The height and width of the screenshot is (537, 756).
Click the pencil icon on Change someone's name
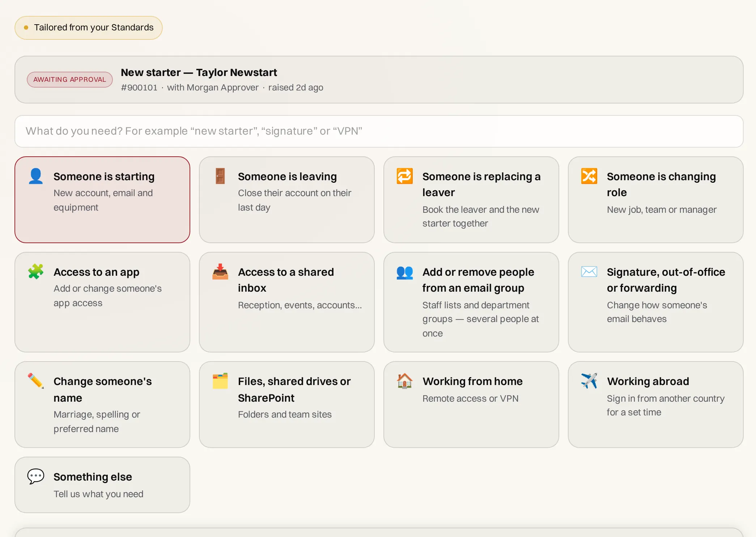pyautogui.click(x=36, y=381)
